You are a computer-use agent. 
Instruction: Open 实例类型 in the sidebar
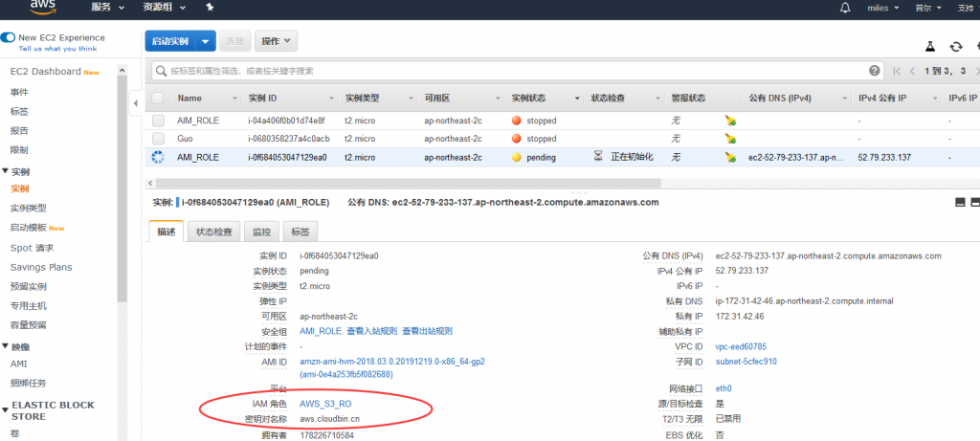(x=28, y=208)
